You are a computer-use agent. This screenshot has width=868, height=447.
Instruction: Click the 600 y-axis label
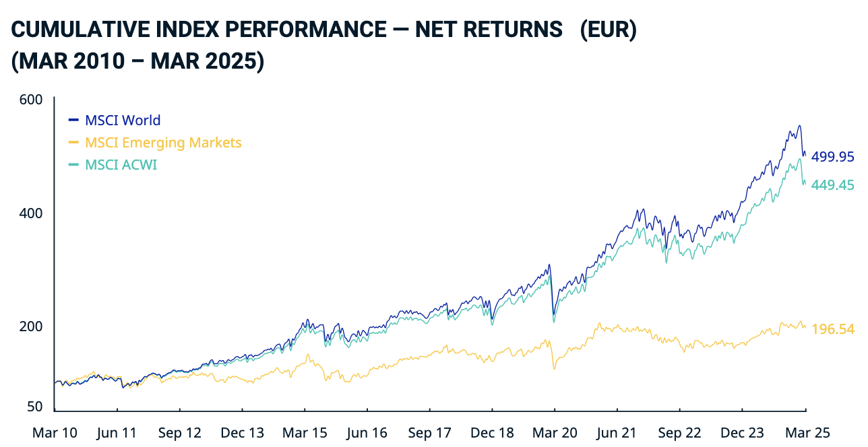(32, 100)
